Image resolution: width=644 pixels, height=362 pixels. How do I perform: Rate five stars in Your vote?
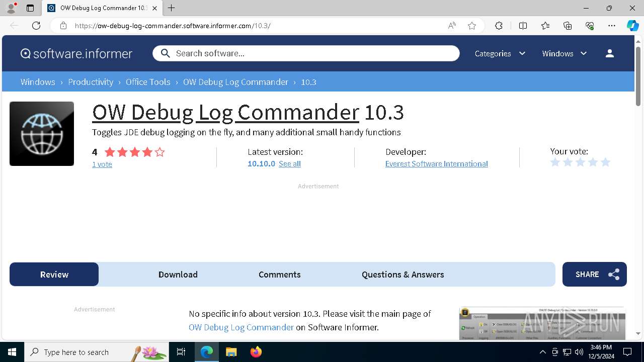click(605, 162)
